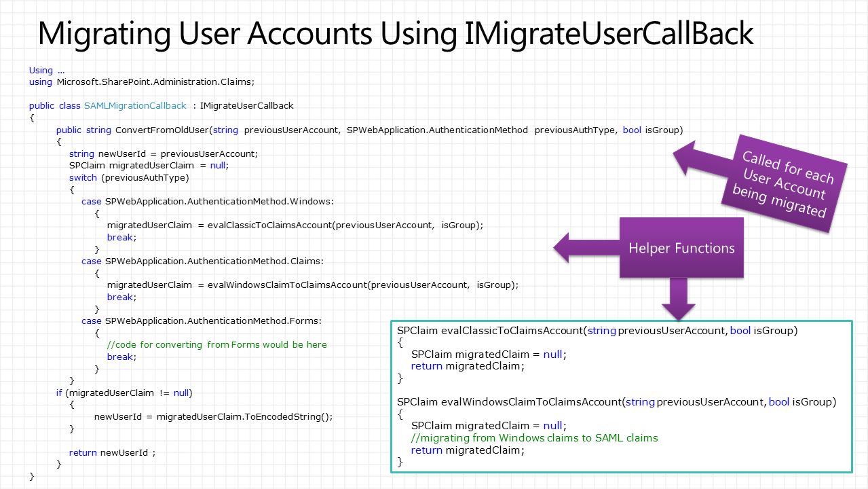Click comment '//migrating from Windows claims to SAML claims'
The width and height of the screenshot is (868, 489).
tap(535, 437)
